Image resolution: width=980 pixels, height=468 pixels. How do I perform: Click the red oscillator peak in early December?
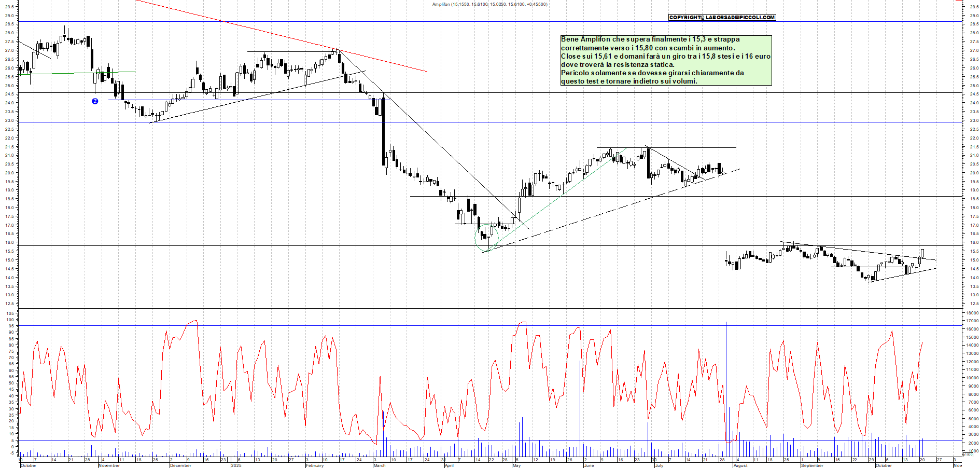[x=194, y=321]
